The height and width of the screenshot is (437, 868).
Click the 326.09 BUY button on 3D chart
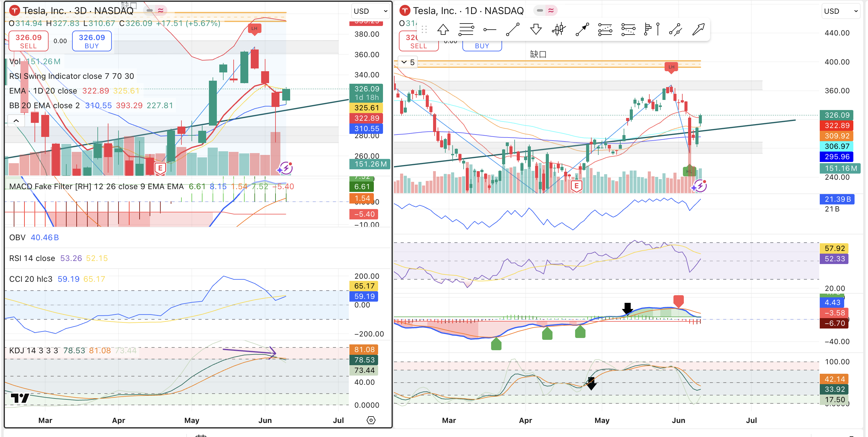click(92, 41)
